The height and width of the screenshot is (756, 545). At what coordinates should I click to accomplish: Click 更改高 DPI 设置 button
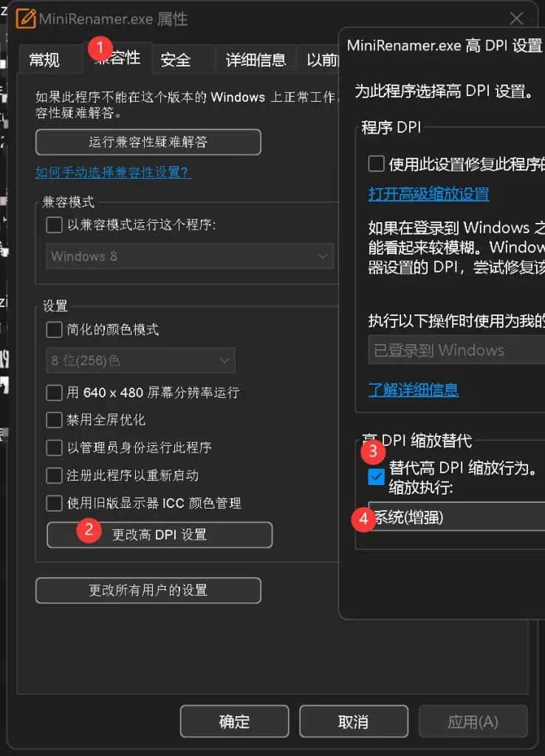(x=160, y=535)
